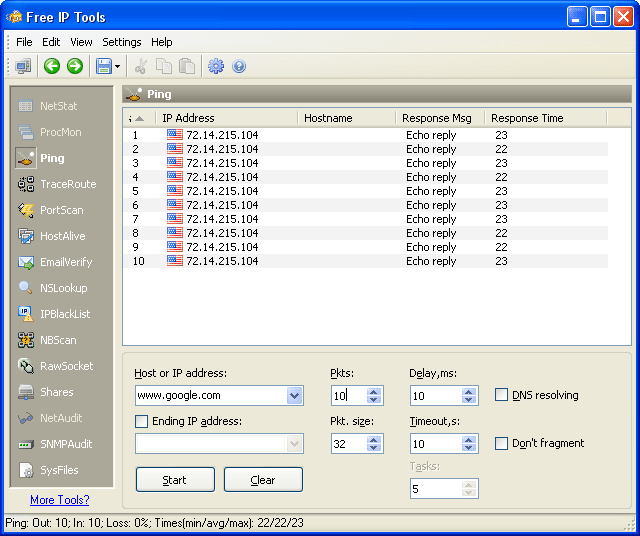The width and height of the screenshot is (640, 536).
Task: Open the save button dropdown arrow
Action: point(118,67)
